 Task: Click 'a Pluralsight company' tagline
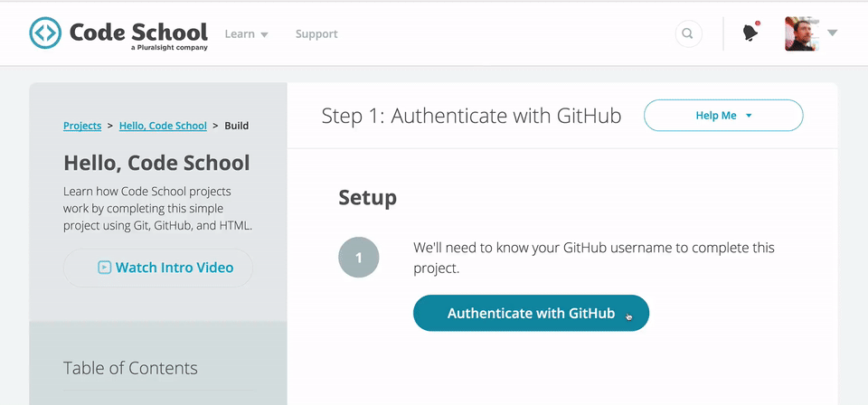coord(169,48)
